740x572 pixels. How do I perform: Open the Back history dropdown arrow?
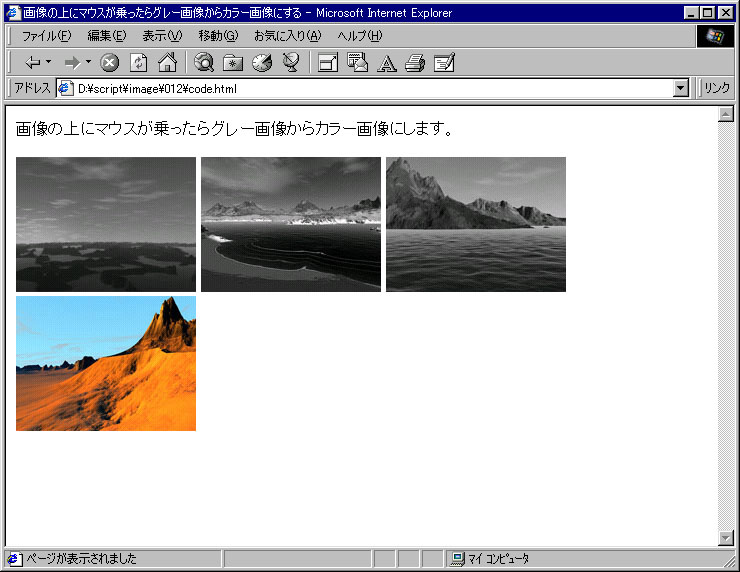48,62
